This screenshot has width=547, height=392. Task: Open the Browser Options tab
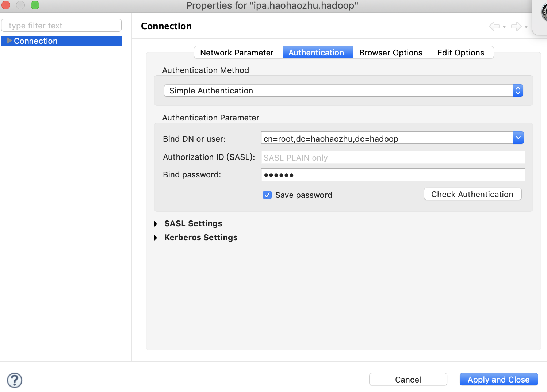pyautogui.click(x=390, y=52)
